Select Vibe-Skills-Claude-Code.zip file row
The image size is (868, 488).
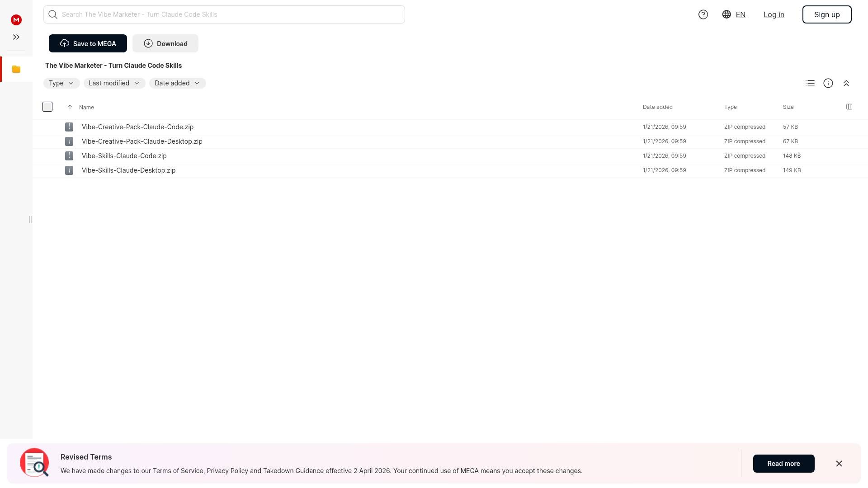[x=124, y=156]
